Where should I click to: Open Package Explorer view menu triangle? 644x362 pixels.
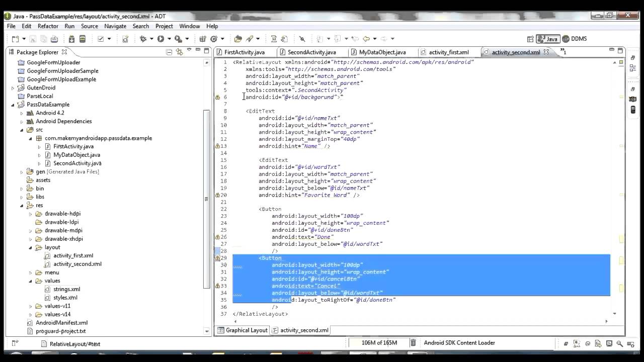189,50
